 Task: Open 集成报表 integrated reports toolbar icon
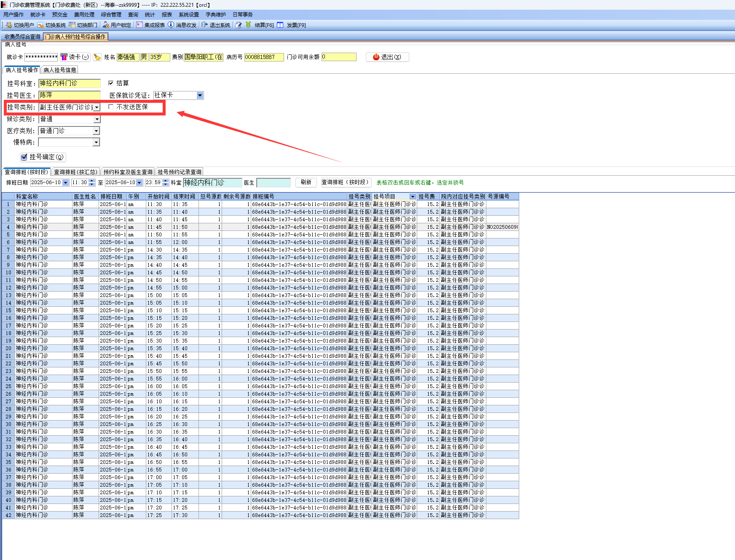pyautogui.click(x=139, y=25)
